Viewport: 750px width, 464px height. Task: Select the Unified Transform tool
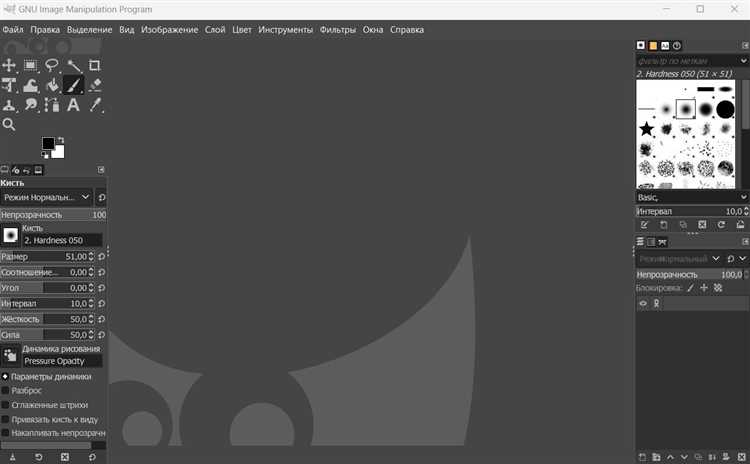(9, 85)
